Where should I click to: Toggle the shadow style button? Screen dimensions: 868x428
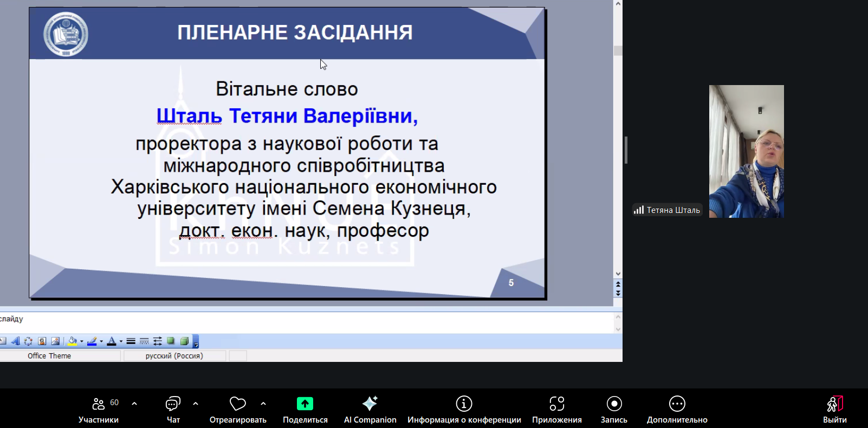point(171,341)
